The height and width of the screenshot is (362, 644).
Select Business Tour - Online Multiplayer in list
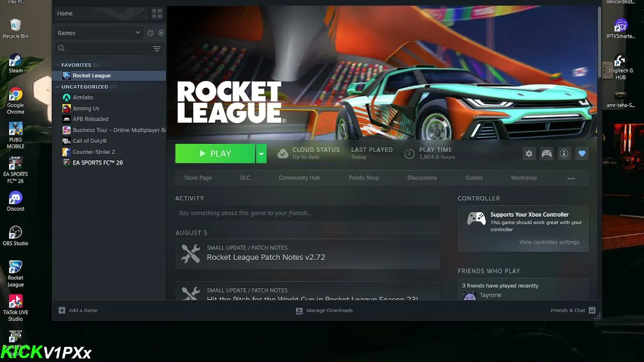[x=109, y=130]
